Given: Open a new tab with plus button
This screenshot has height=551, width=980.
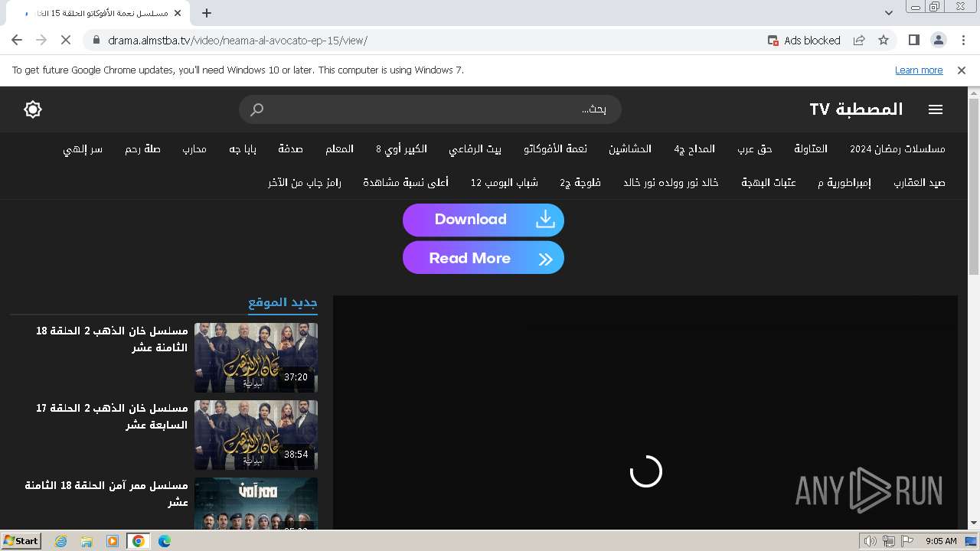Looking at the screenshot, I should pyautogui.click(x=207, y=13).
